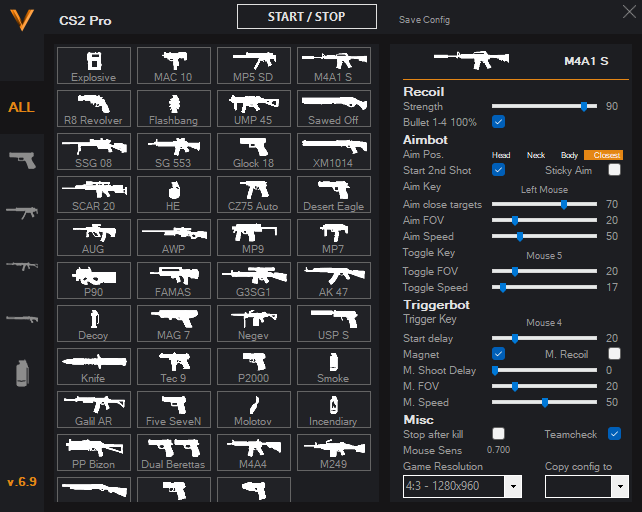642x512 pixels.
Task: Select the SSG 08 sniper tile
Action: point(94,152)
